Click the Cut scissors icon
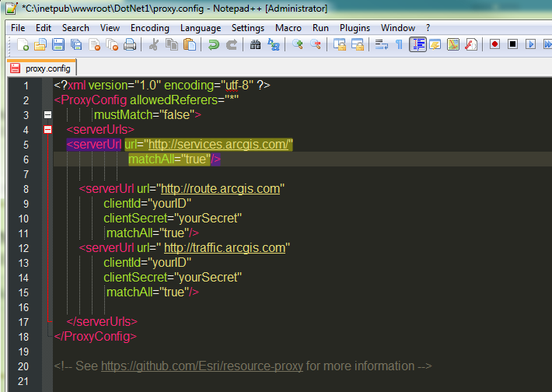Image resolution: width=552 pixels, height=392 pixels. 154,45
